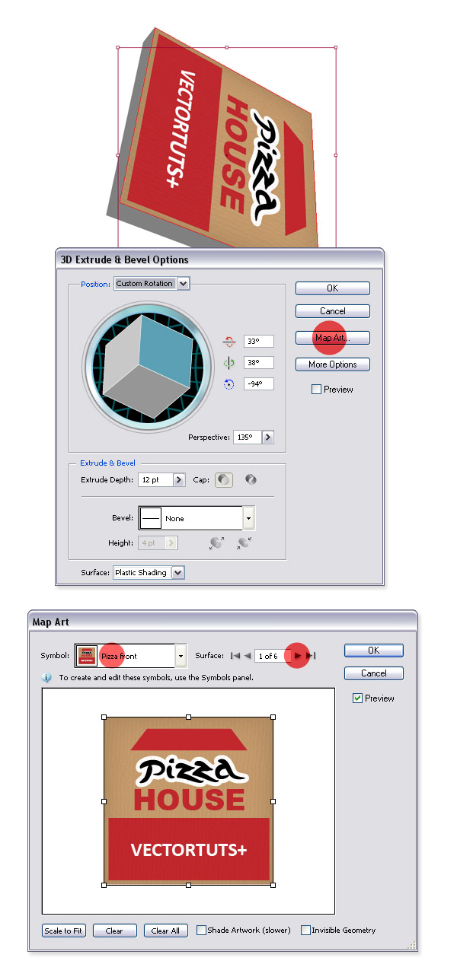
Task: Click the Extrude Depth 12 pt field
Action: tap(155, 480)
